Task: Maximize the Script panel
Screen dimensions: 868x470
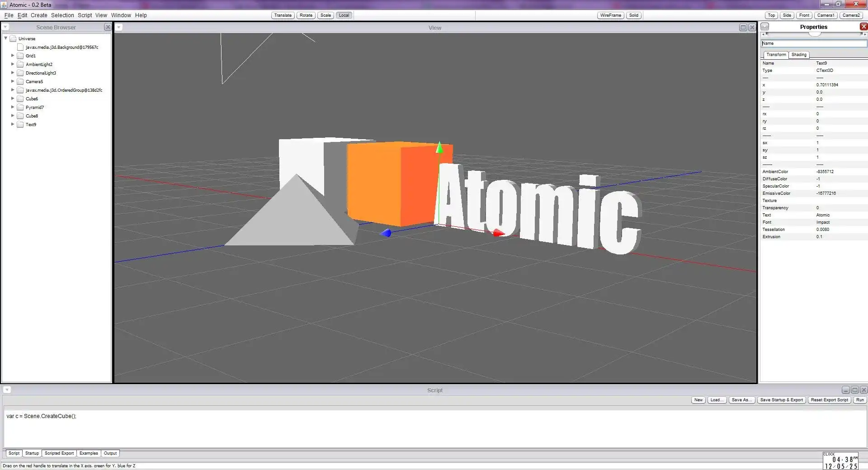Action: (x=854, y=390)
